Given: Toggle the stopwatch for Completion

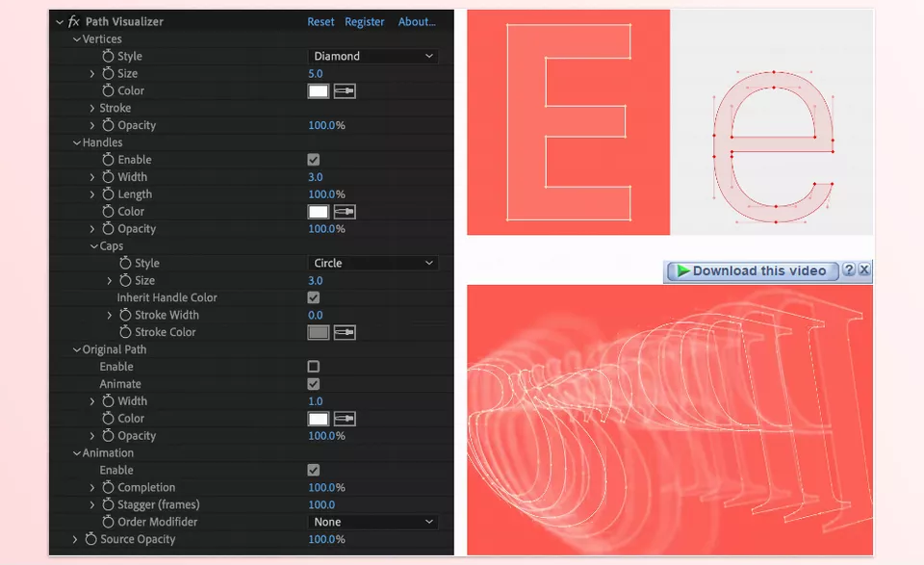Looking at the screenshot, I should 108,487.
